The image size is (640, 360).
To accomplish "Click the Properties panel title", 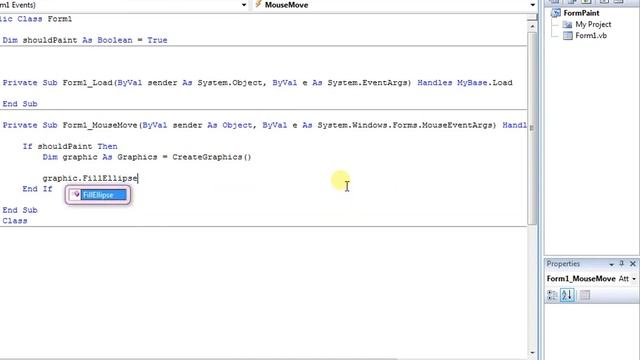I will (x=563, y=264).
